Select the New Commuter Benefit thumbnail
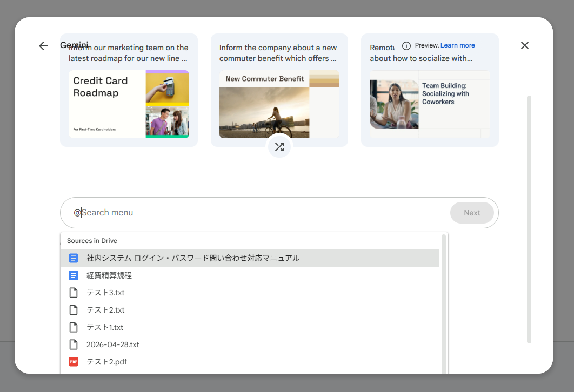 279,104
